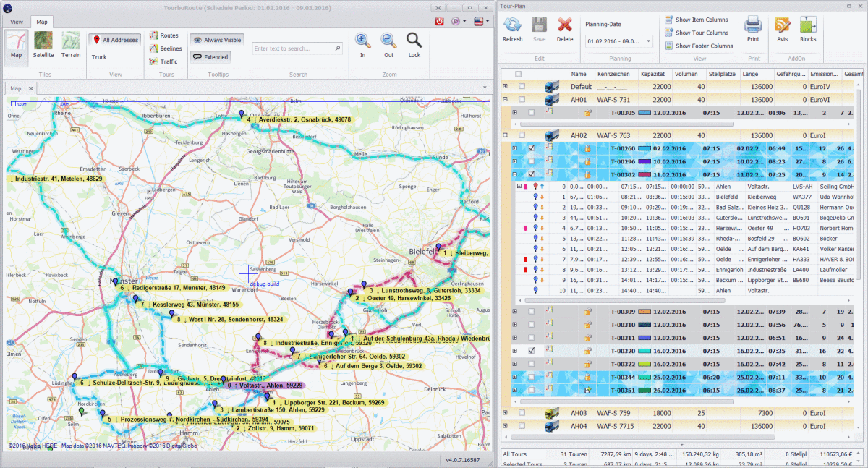
Task: Select the Truck view option
Action: pyautogui.click(x=99, y=56)
